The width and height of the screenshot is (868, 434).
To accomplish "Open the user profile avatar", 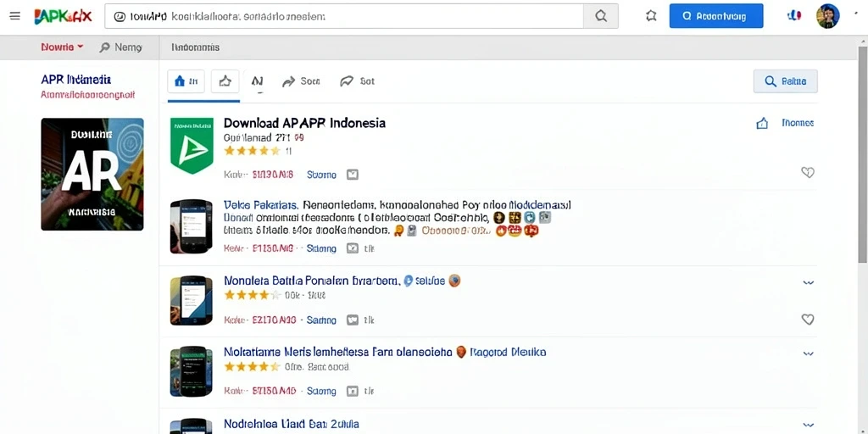I will coord(827,16).
